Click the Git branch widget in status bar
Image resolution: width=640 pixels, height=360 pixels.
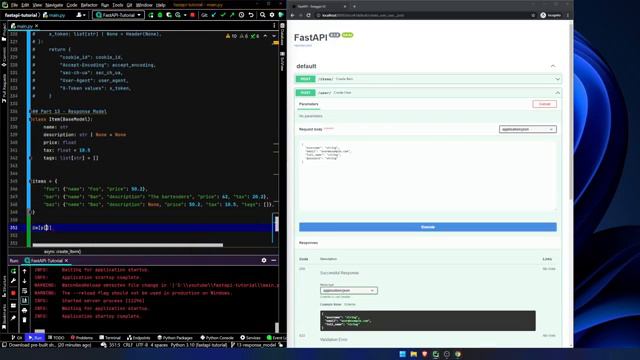coord(253,345)
